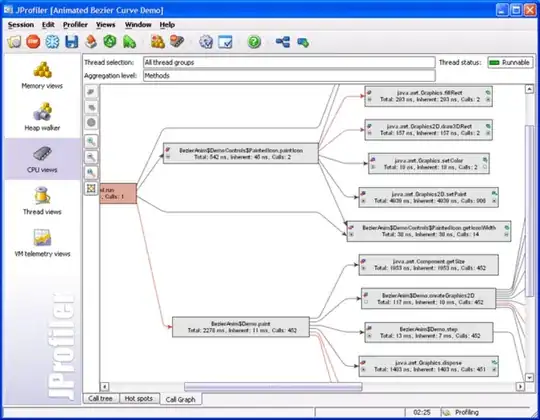Expand outgoing calls on the setPaint node
The image size is (540, 420).
494,200
